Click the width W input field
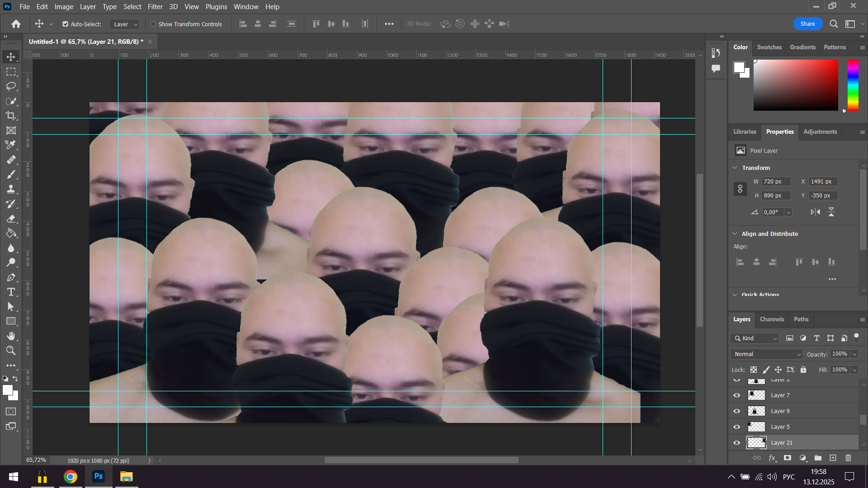 click(776, 182)
